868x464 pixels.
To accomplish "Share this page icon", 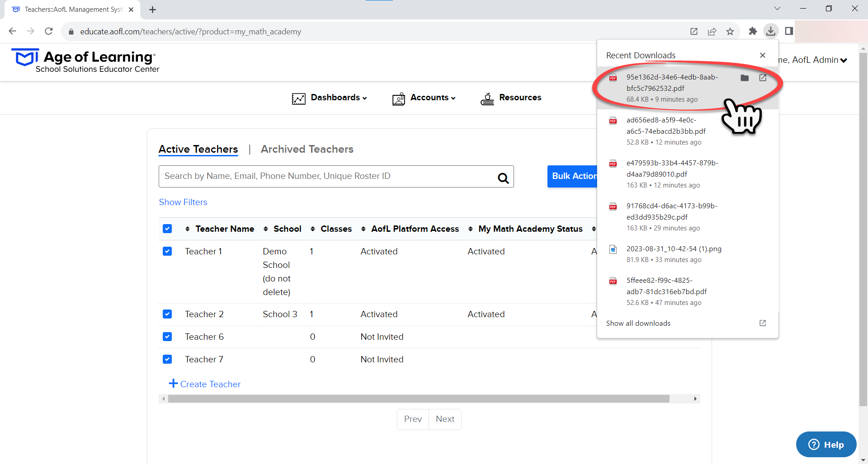I will coord(712,31).
